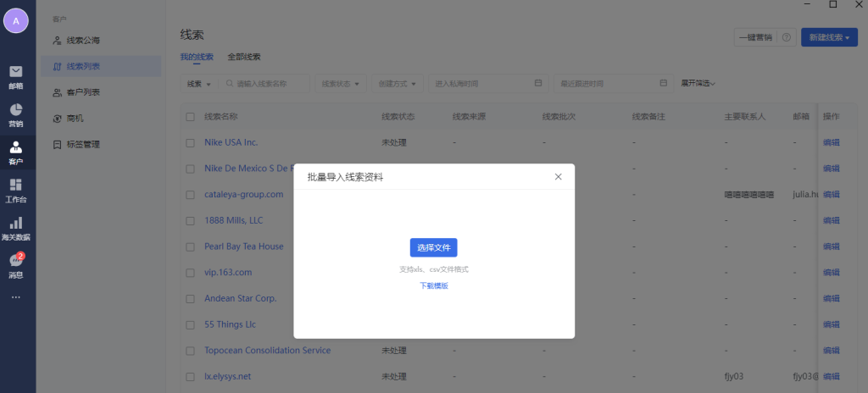Close the 批量导入线索资料 dialog with X
This screenshot has width=868, height=393.
pos(558,176)
